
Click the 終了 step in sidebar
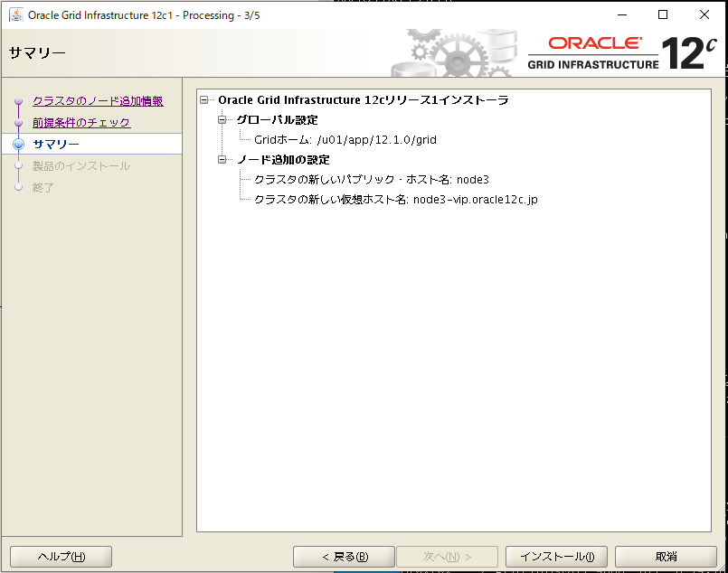point(43,187)
